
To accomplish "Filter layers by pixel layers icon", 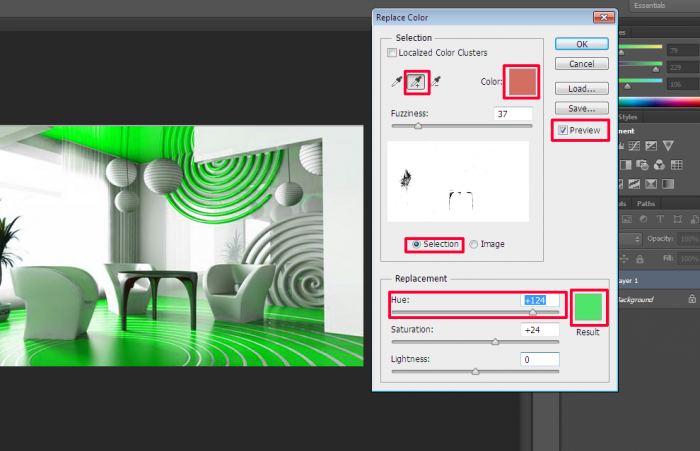I will pos(627,219).
